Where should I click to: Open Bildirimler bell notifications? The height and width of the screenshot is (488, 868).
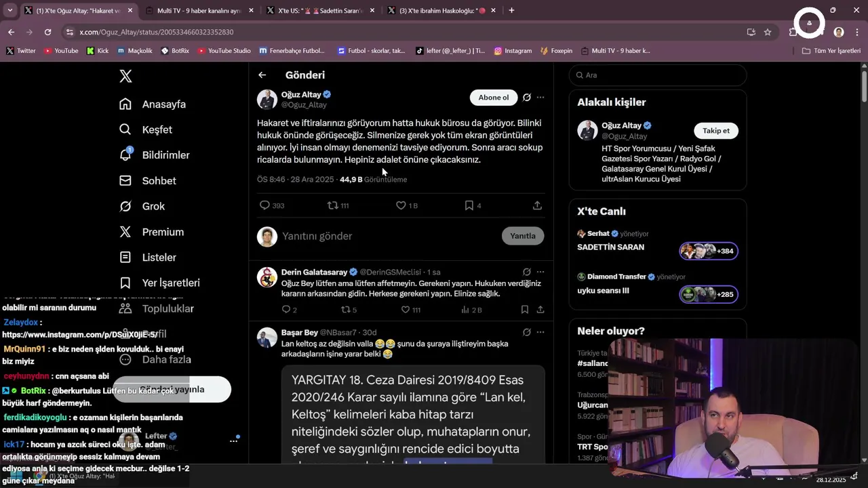[125, 155]
